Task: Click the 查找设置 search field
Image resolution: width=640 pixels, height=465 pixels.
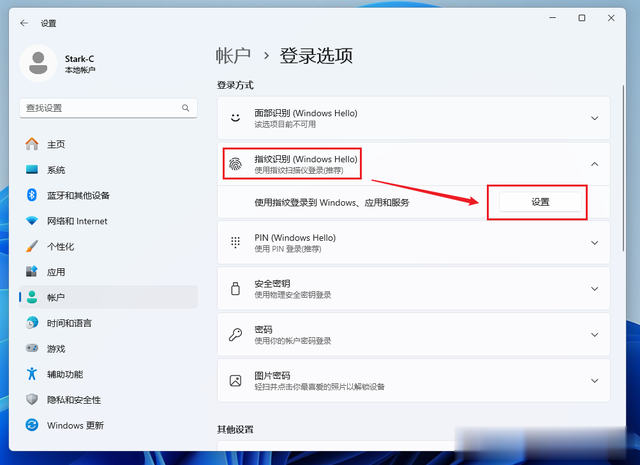Action: click(108, 108)
